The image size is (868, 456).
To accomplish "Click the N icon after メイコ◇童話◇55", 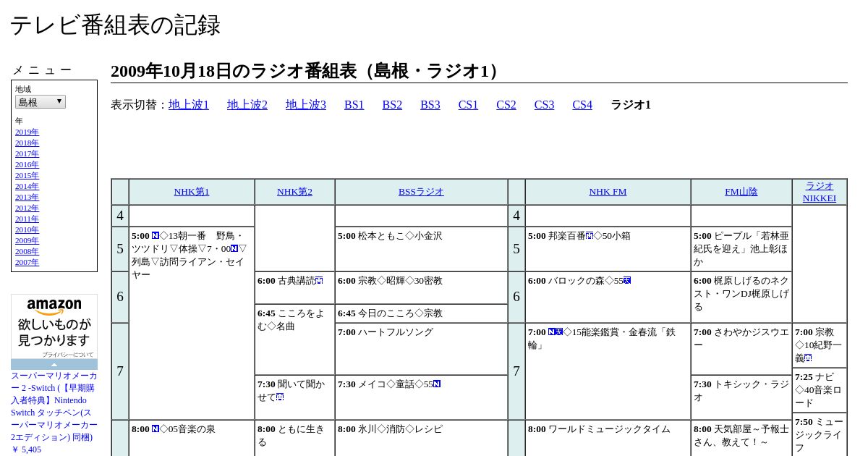I will 437,384.
